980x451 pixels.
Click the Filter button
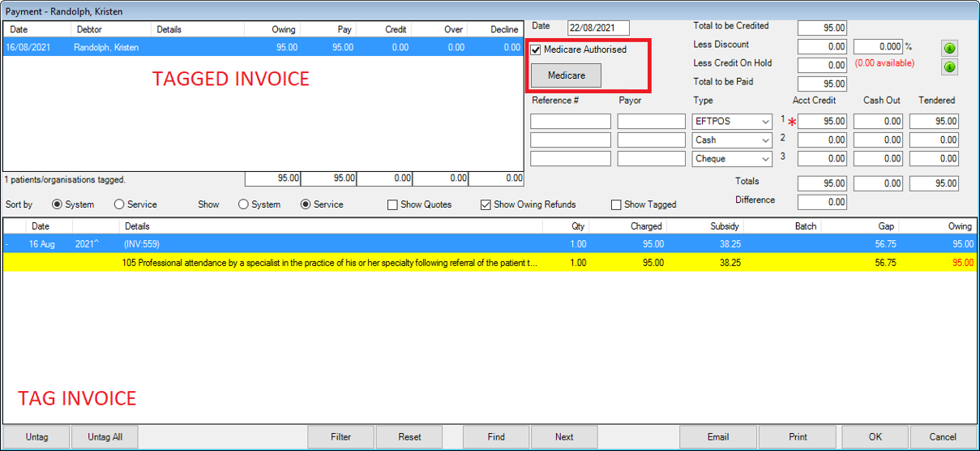tap(341, 436)
